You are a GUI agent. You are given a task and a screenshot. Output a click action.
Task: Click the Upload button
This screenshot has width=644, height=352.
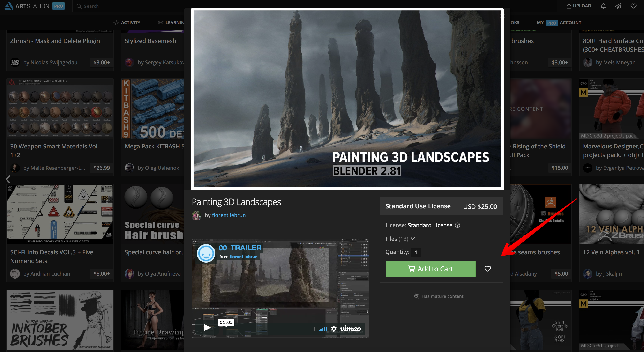[x=578, y=6]
